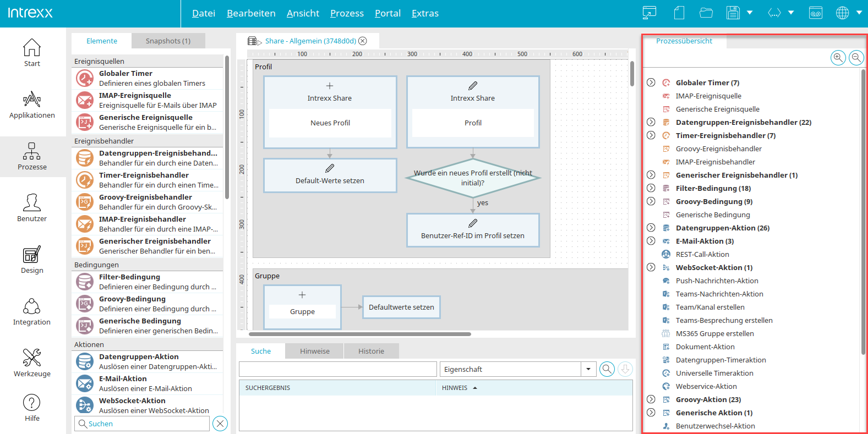This screenshot has width=868, height=434.
Task: Open the Bearbeiten menu
Action: tap(251, 13)
